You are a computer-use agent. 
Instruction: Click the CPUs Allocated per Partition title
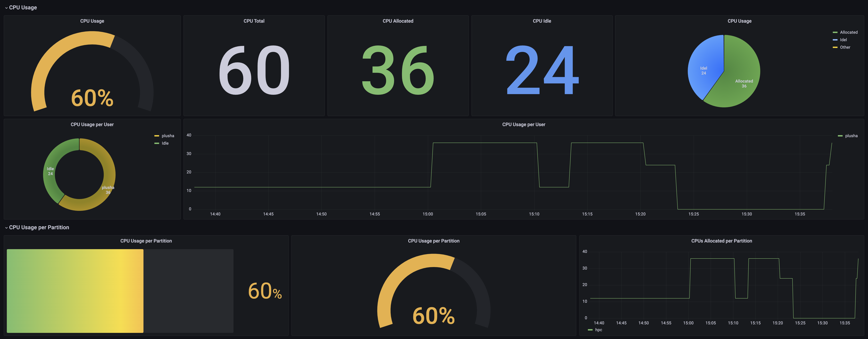tap(721, 241)
